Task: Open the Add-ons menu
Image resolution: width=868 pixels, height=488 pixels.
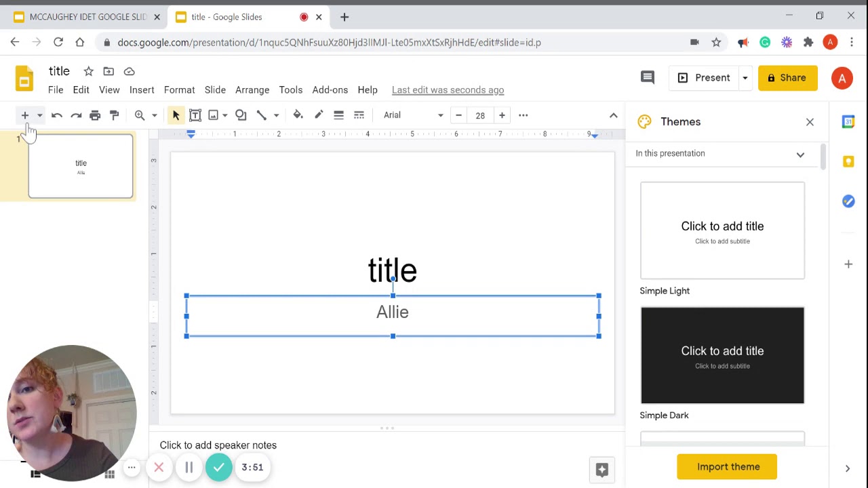Action: pyautogui.click(x=330, y=89)
